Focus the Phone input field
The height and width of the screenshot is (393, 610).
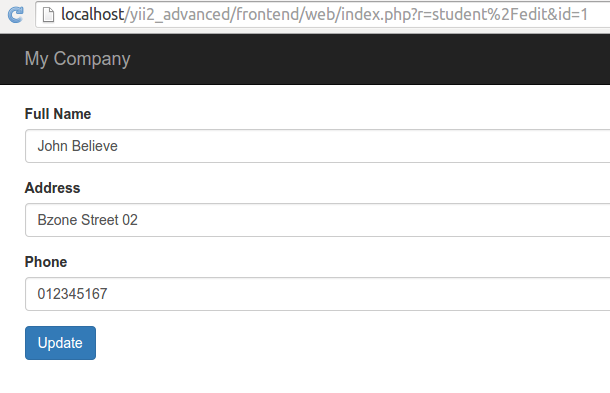(x=317, y=294)
